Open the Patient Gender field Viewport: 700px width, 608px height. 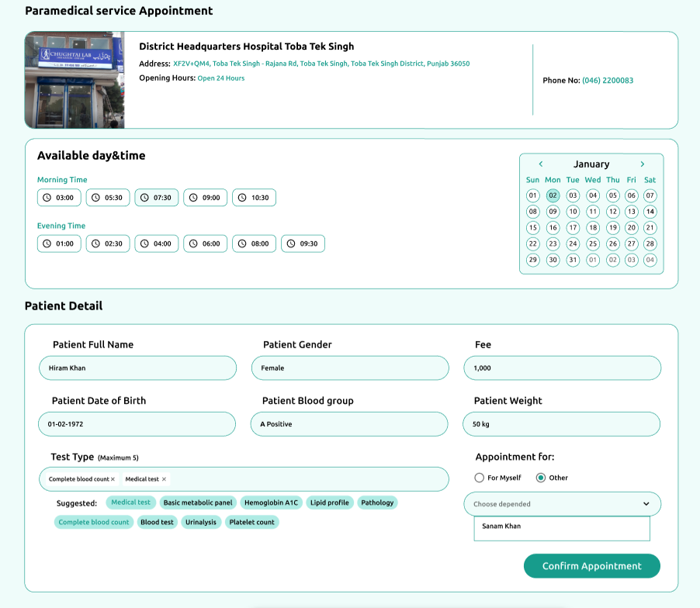pos(350,368)
